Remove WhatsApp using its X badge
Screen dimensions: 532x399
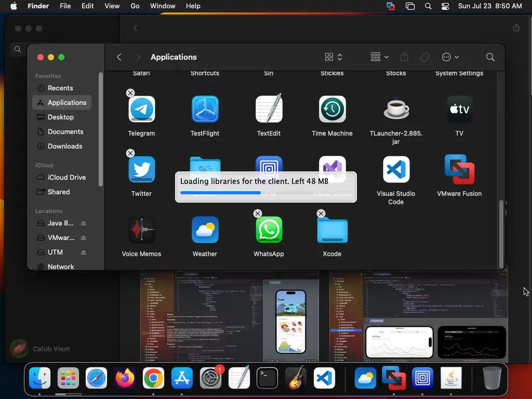click(258, 214)
